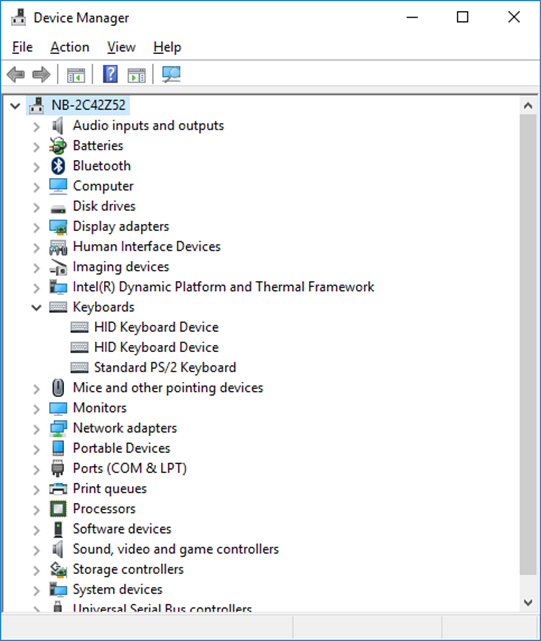Viewport: 541px width, 641px height.
Task: Click the Forward arrow toolbar icon
Action: [x=41, y=74]
